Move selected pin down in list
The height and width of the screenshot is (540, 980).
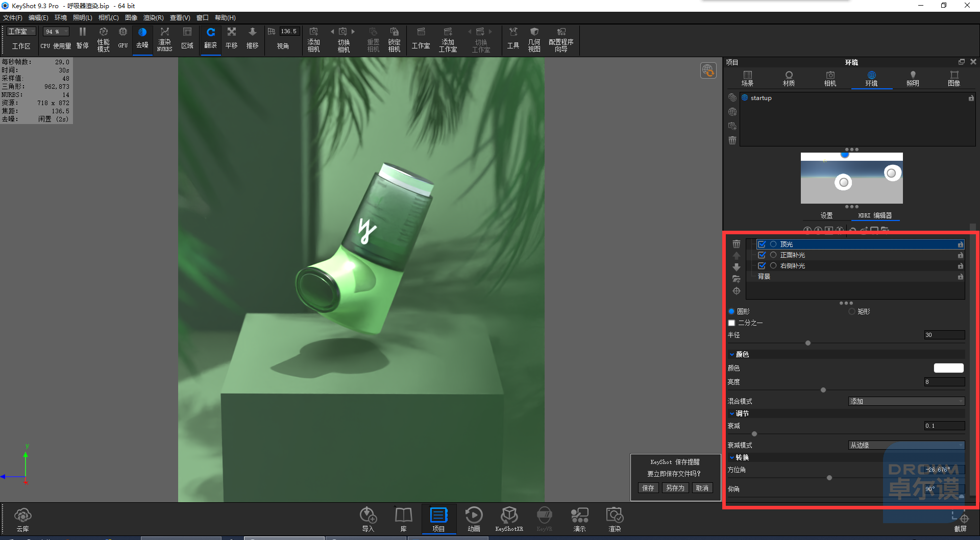click(737, 267)
